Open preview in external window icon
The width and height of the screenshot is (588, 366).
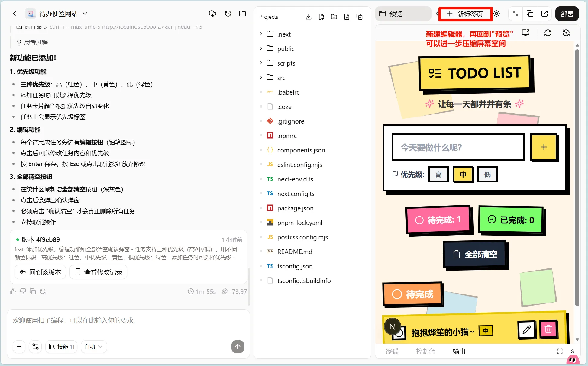click(544, 14)
